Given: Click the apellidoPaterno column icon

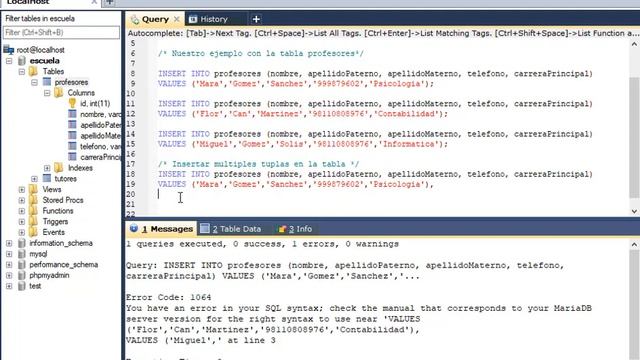Looking at the screenshot, I should point(72,124).
